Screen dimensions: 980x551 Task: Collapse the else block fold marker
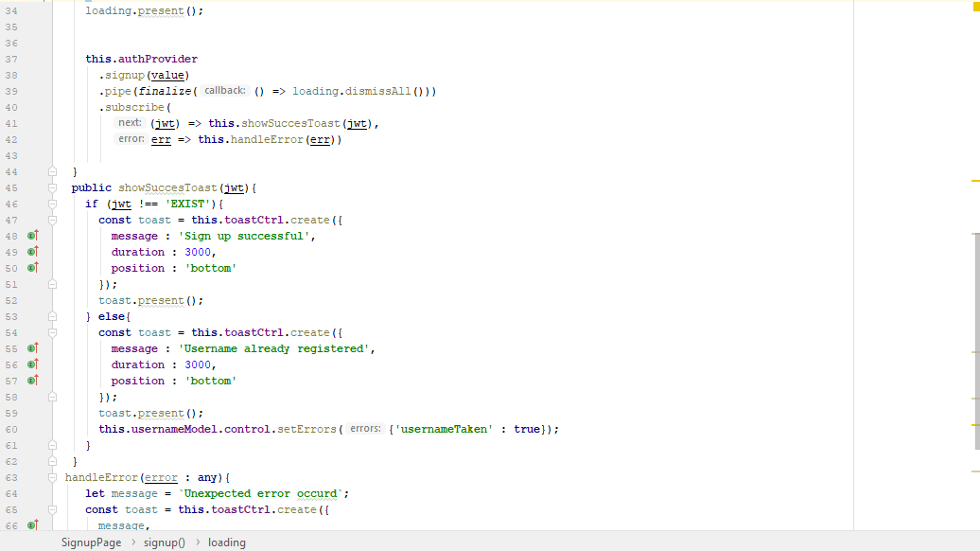point(54,316)
